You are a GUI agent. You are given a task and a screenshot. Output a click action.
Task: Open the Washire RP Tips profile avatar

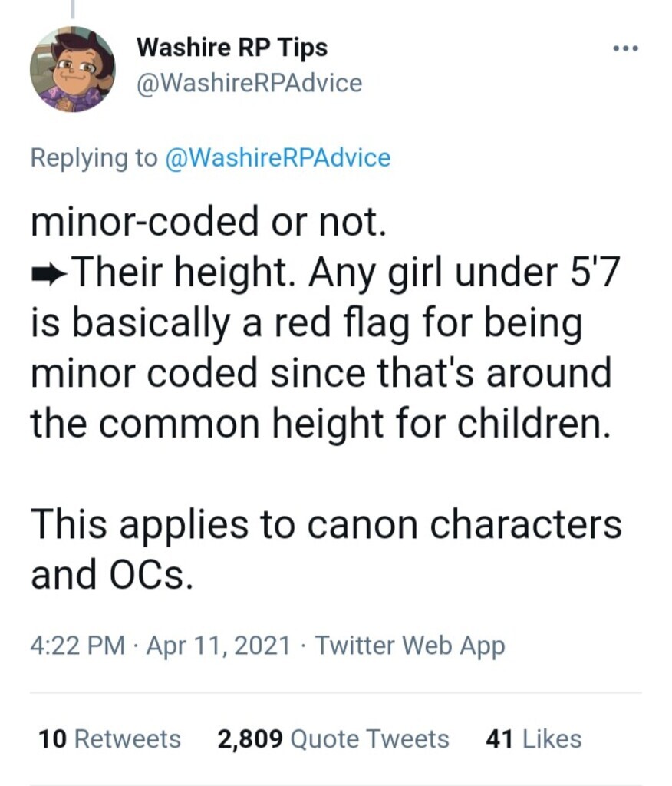click(72, 69)
